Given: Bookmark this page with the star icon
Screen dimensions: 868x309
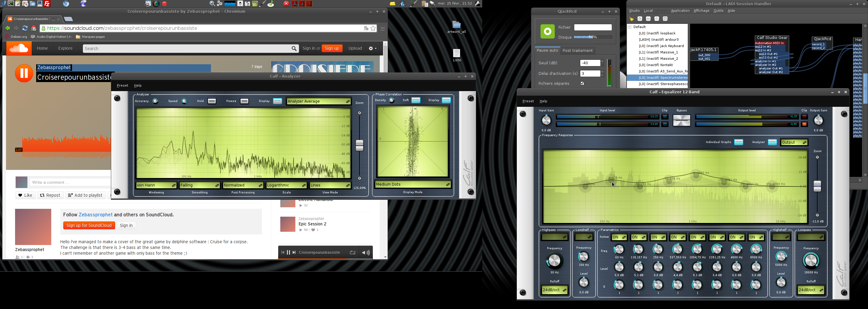Looking at the screenshot, I should 373,28.
